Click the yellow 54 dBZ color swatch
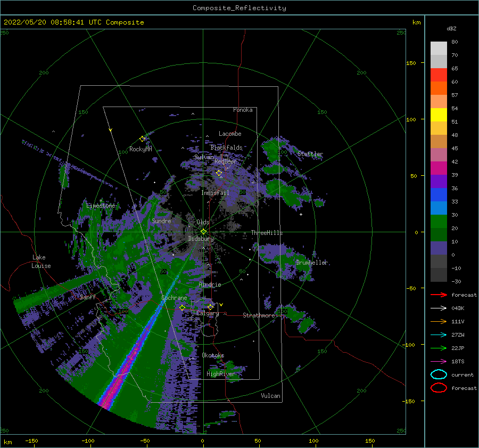Image resolution: width=479 pixels, height=448 pixels. [x=439, y=115]
